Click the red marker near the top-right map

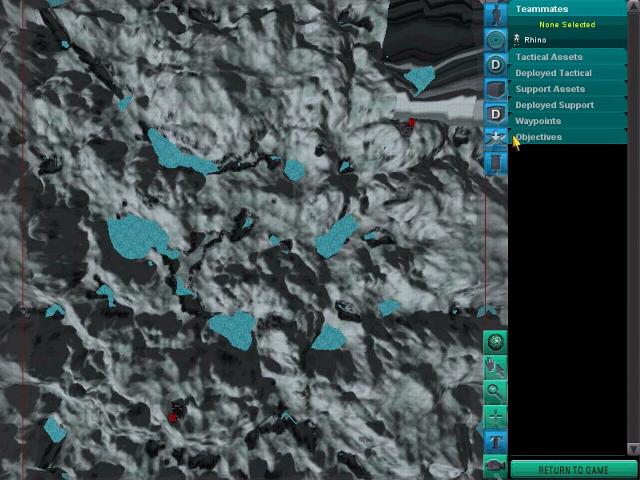(411, 122)
